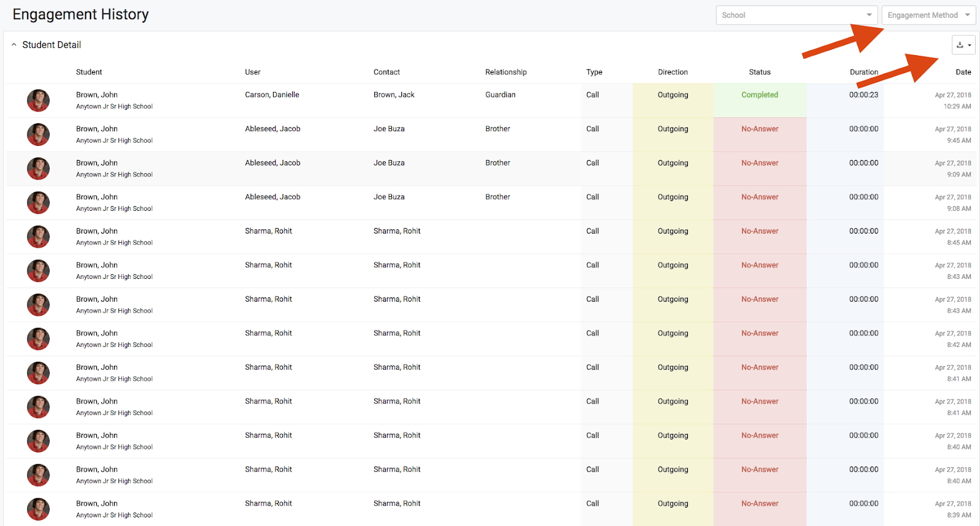Click user Sharma, Rohit in the 8:45 AM row
The image size is (980, 526).
(268, 231)
